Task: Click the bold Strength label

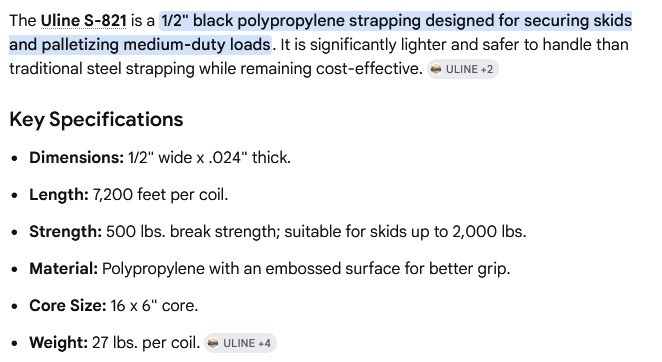Action: pos(65,231)
